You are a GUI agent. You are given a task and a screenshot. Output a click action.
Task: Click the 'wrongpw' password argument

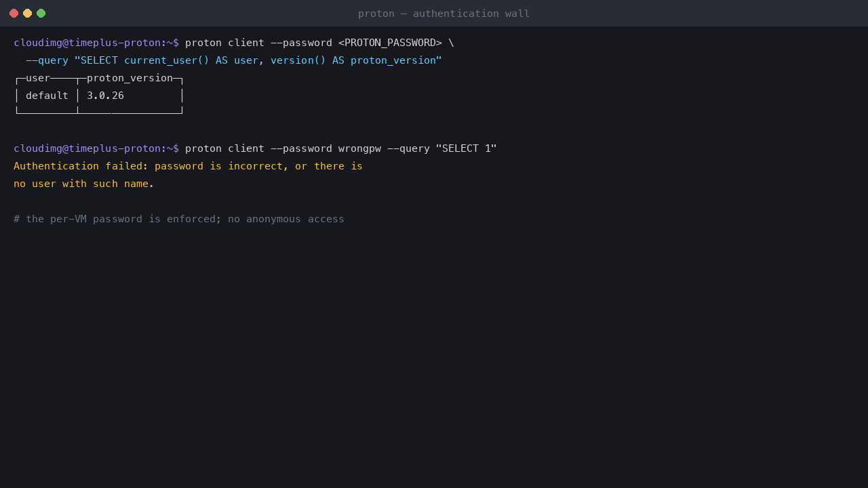tap(359, 148)
